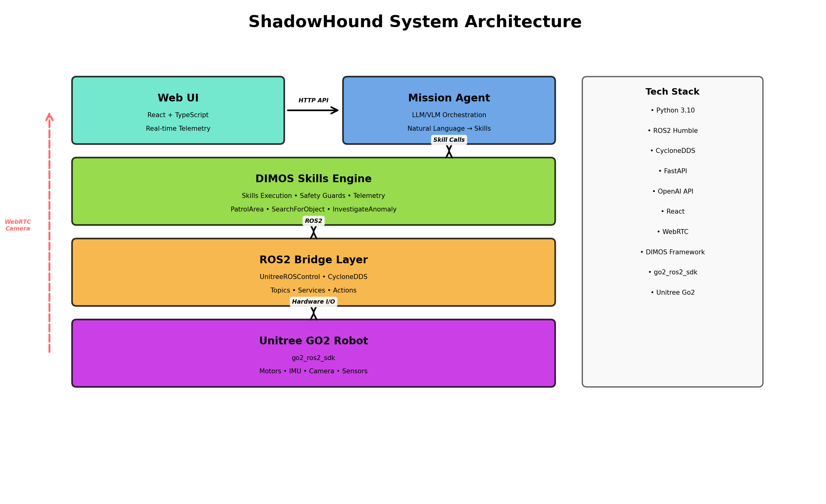Screen dimensions: 826x504
Task: Click the HTTP API arrow
Action: (x=312, y=109)
